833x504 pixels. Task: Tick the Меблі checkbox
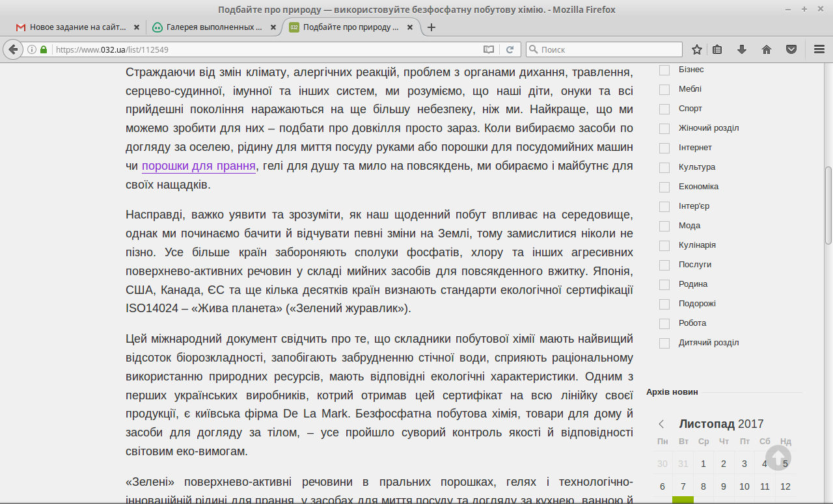(664, 89)
